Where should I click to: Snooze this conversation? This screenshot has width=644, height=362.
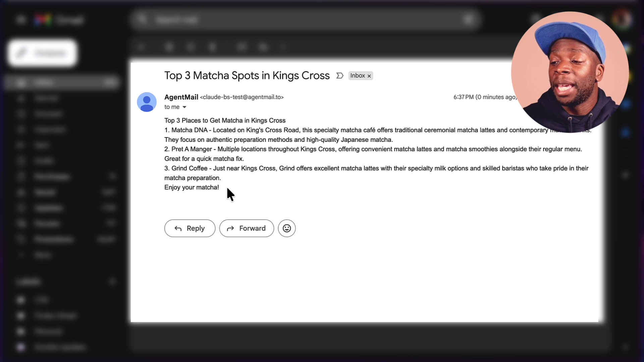[x=263, y=47]
